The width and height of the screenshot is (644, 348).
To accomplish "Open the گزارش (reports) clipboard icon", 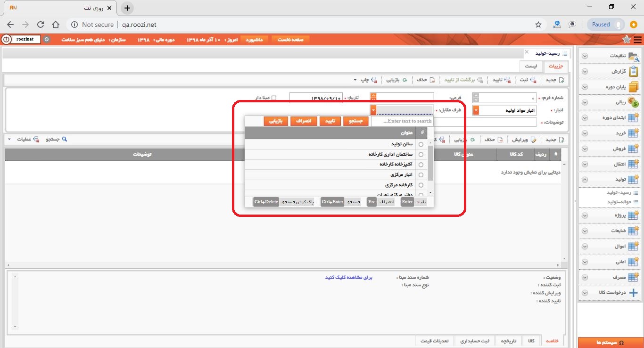I will click(634, 71).
